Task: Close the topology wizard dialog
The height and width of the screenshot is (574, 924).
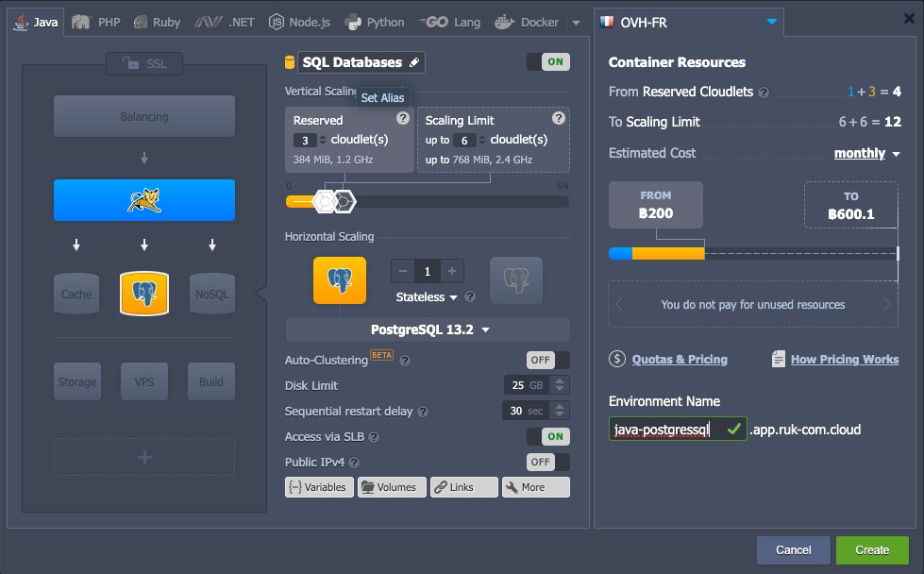Action: tap(909, 19)
